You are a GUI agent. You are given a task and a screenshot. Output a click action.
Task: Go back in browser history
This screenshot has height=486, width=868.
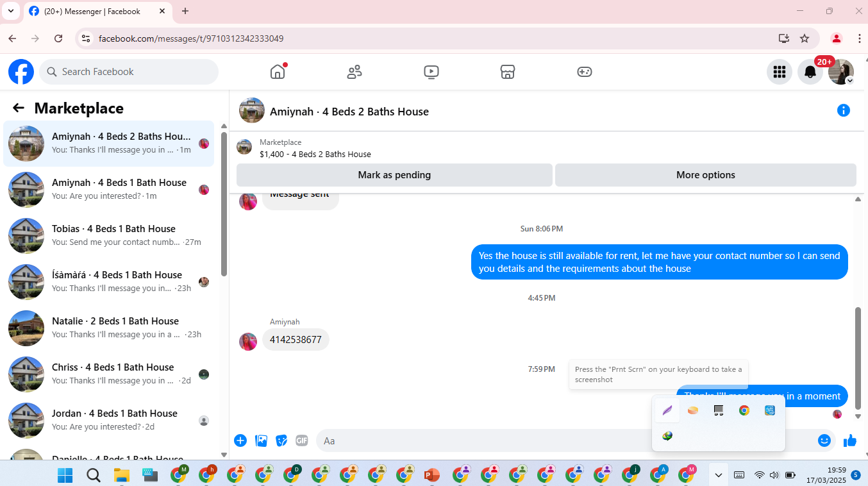click(12, 38)
